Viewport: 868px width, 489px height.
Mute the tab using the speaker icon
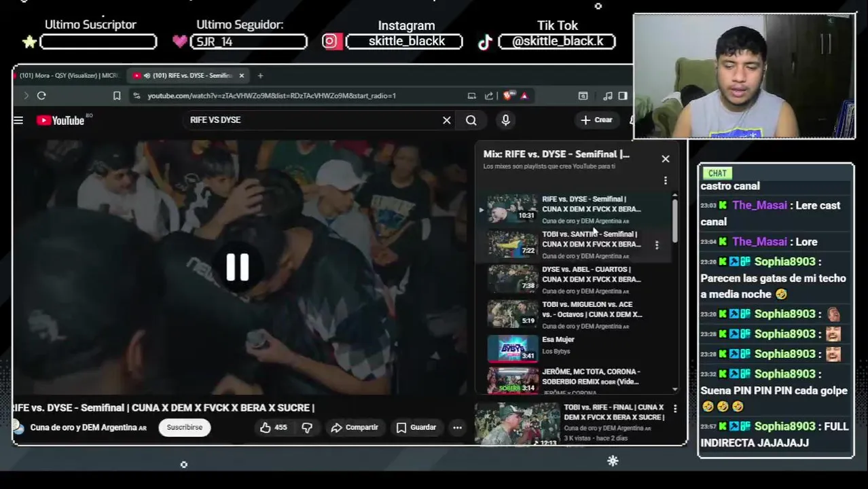tap(147, 75)
